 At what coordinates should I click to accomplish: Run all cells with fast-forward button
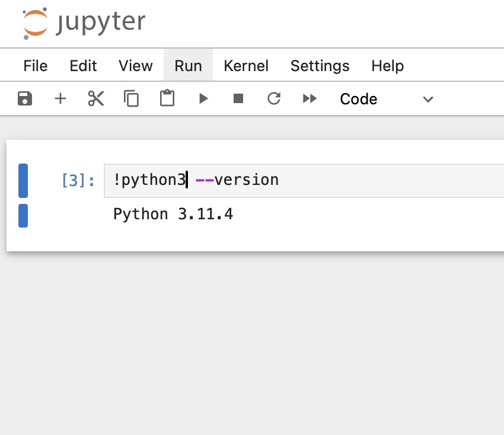pos(310,98)
